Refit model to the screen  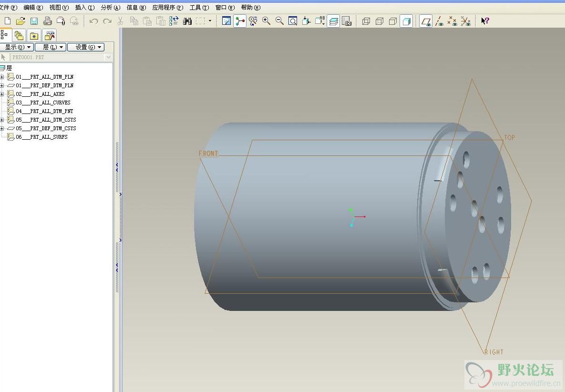click(293, 21)
